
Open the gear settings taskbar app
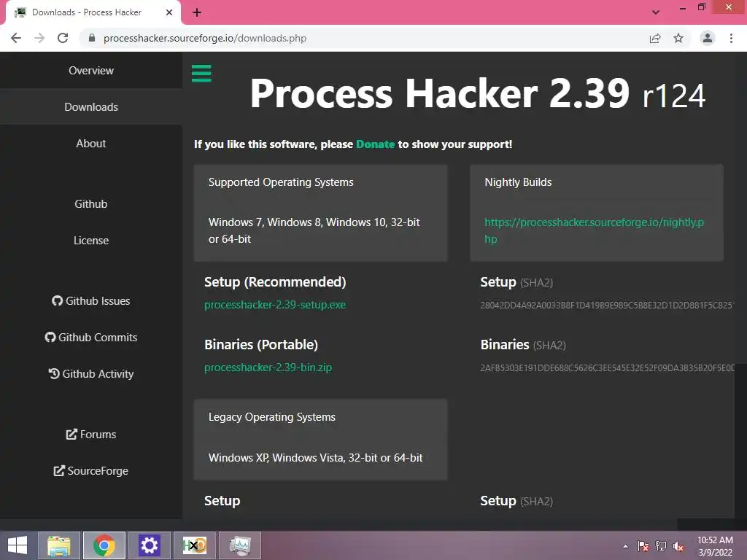point(149,545)
